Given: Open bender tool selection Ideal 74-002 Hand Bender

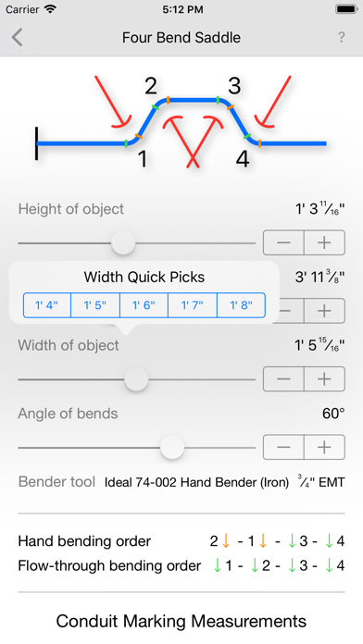Looking at the screenshot, I should coord(196,482).
